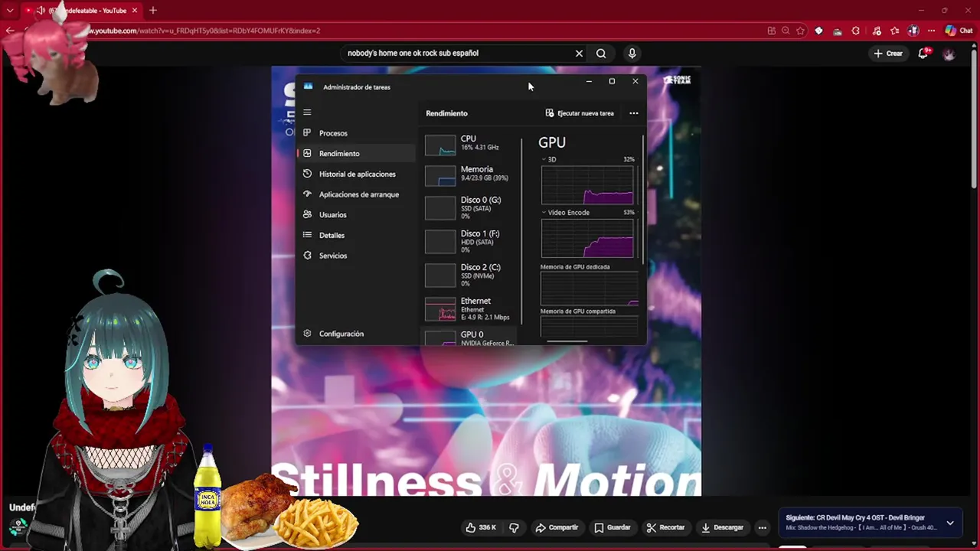Expand the Siguiente playlist panel chevron
This screenshot has height=551, width=980.
point(950,523)
